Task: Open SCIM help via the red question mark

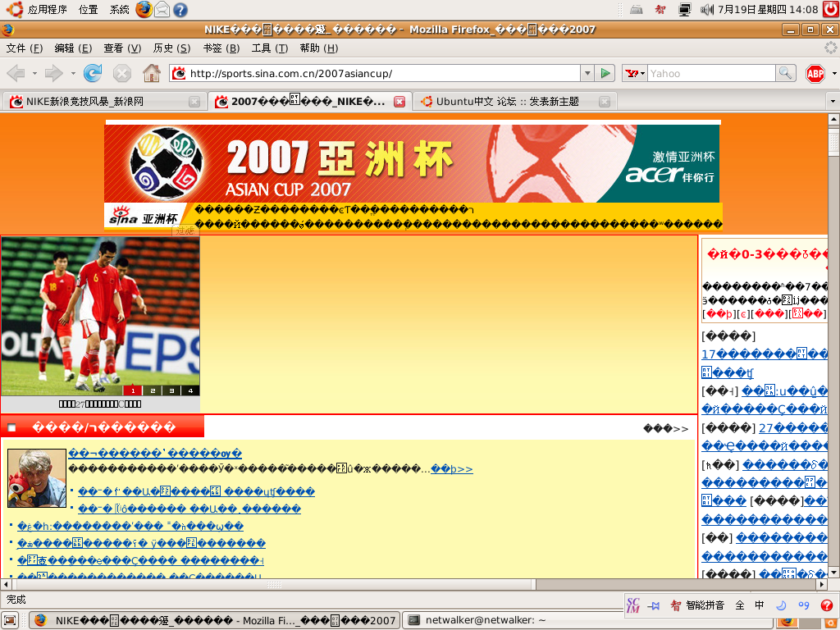Action: (x=827, y=605)
